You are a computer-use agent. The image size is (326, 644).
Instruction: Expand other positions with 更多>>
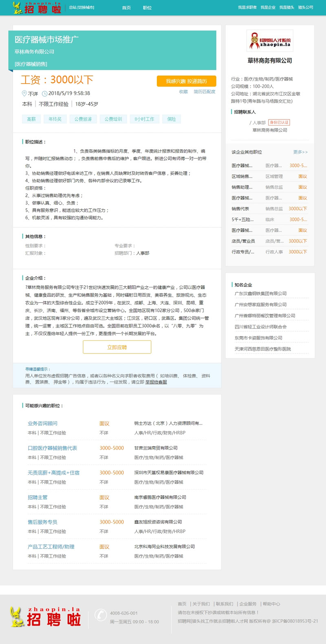[x=300, y=152]
